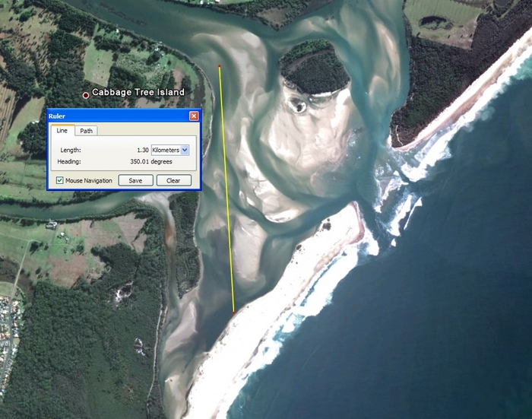
Task: Click the Save button in Ruler
Action: [x=135, y=180]
